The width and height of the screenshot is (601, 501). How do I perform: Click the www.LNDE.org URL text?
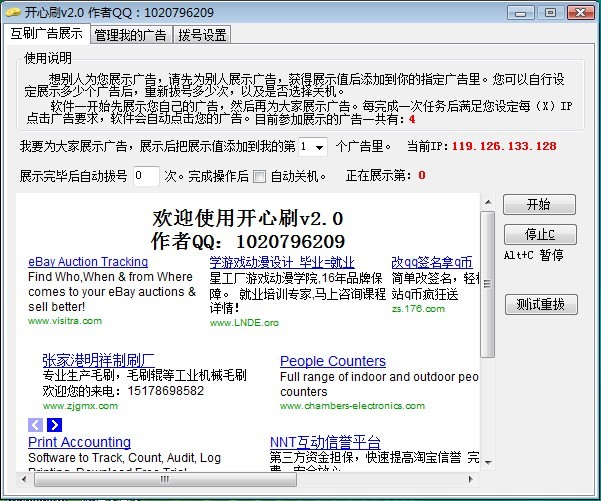click(244, 323)
